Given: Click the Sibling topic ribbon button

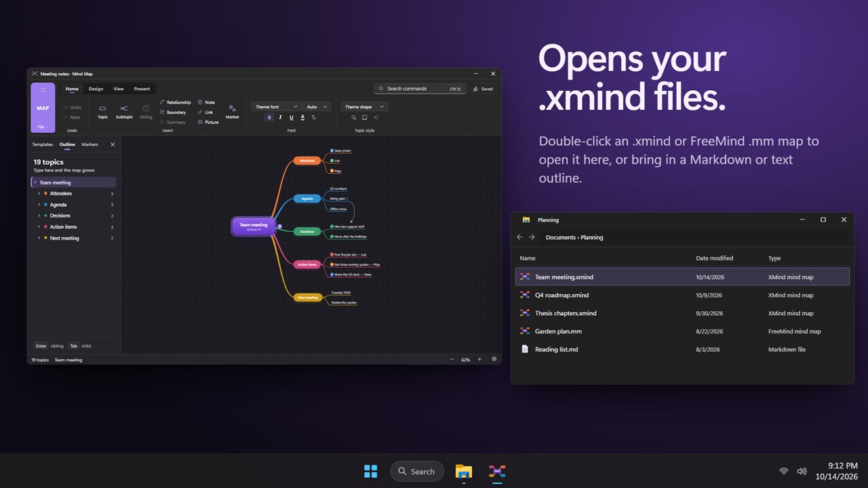Looking at the screenshot, I should pyautogui.click(x=146, y=111).
